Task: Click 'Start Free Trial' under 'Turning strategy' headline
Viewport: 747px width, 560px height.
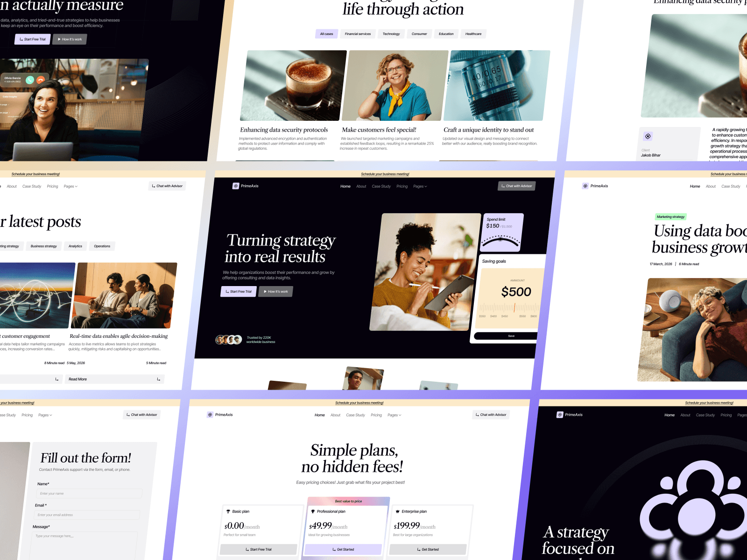Action: pos(239,291)
